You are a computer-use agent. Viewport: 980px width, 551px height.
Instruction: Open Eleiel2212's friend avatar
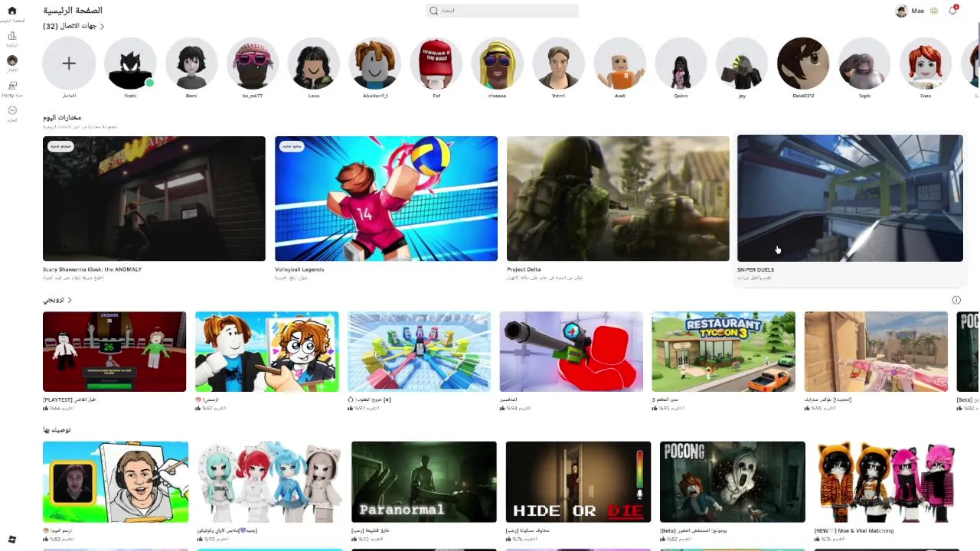[x=803, y=64]
